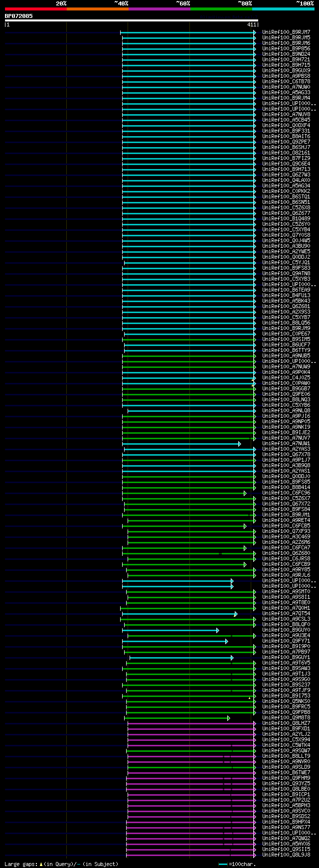Open hit UniRef100_B9RJM7
The height and width of the screenshot is (868, 319).
tap(286, 32)
